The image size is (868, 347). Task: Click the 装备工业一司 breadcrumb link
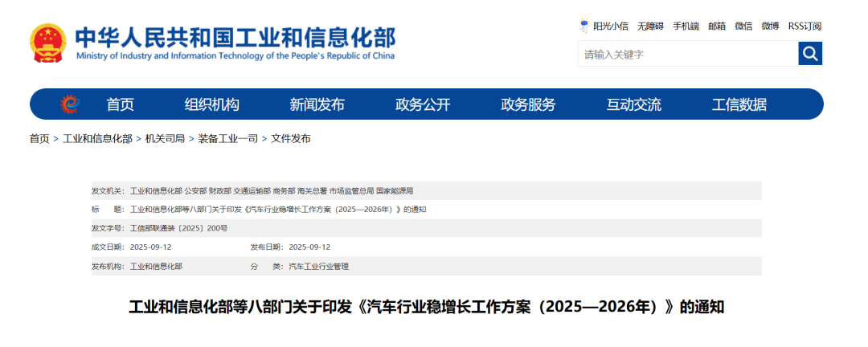[x=228, y=139]
